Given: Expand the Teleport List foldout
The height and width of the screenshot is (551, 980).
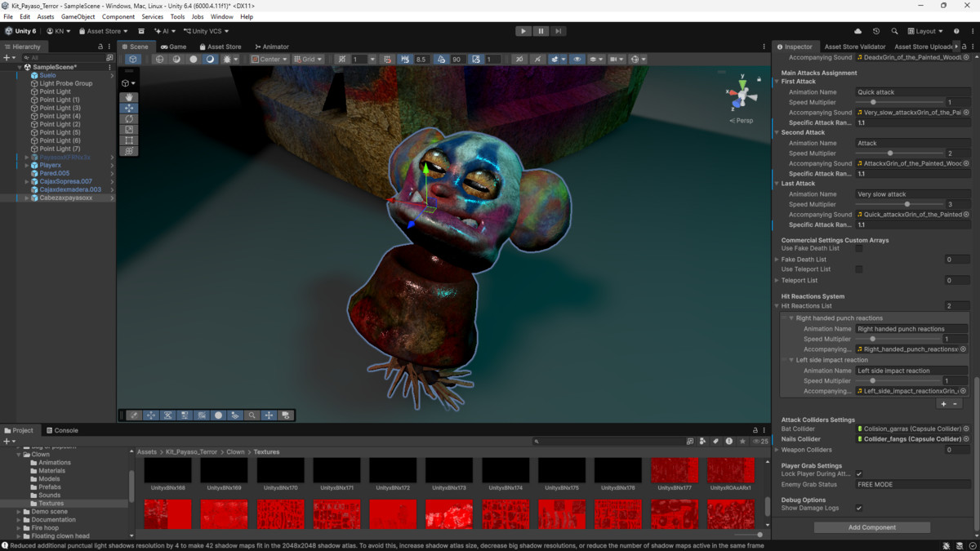Looking at the screenshot, I should tap(777, 280).
